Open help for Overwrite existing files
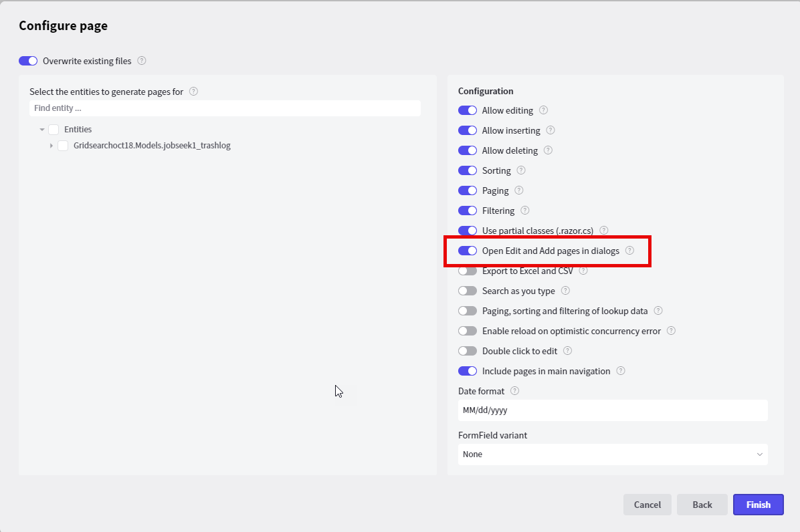This screenshot has height=532, width=800. [141, 60]
